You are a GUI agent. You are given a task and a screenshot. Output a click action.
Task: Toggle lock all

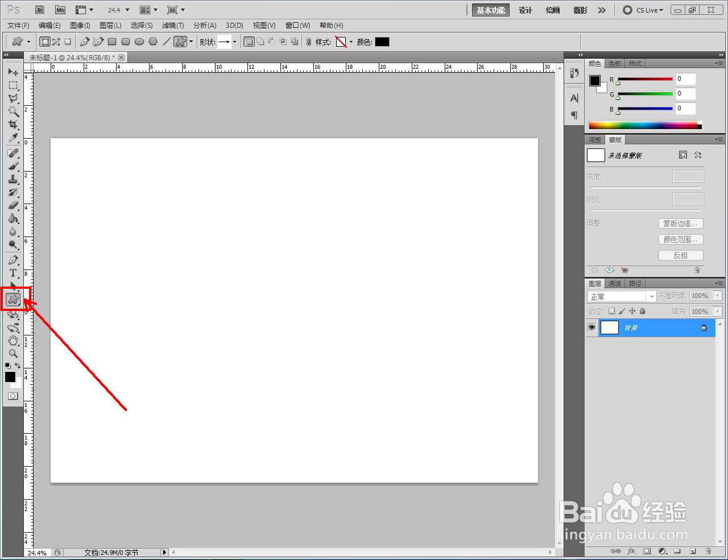pyautogui.click(x=642, y=312)
